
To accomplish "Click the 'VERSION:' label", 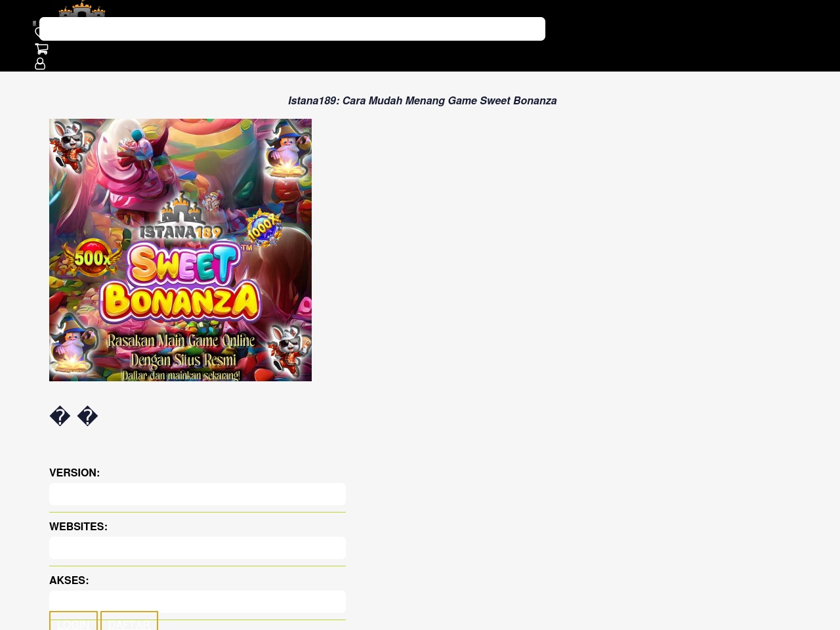I will 75,473.
